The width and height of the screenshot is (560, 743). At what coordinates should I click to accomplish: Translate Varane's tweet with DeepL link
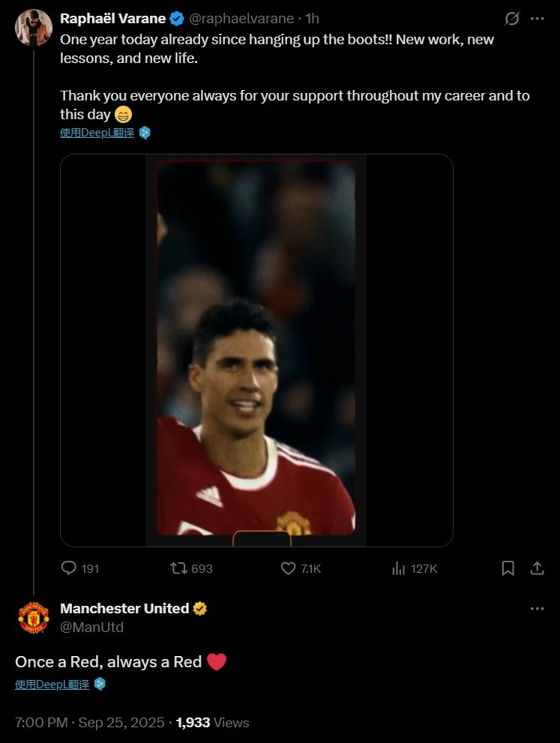[97, 133]
